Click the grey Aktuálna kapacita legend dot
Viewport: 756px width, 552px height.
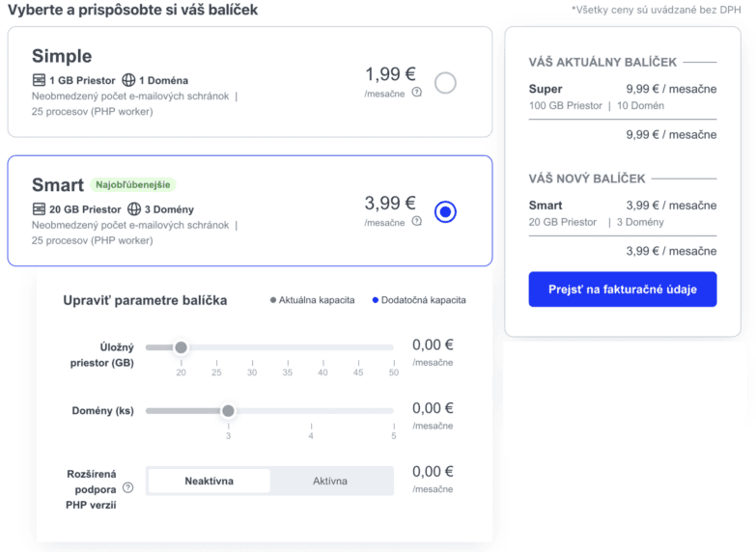tap(273, 300)
